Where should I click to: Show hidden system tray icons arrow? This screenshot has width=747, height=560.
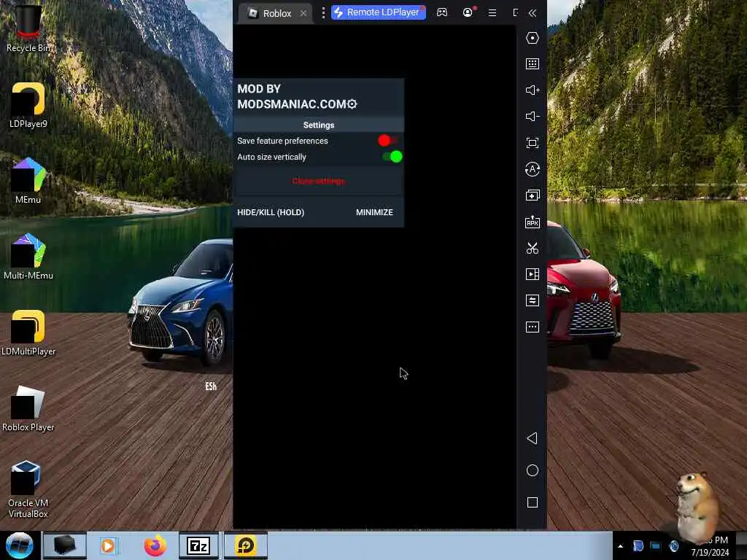(x=620, y=546)
